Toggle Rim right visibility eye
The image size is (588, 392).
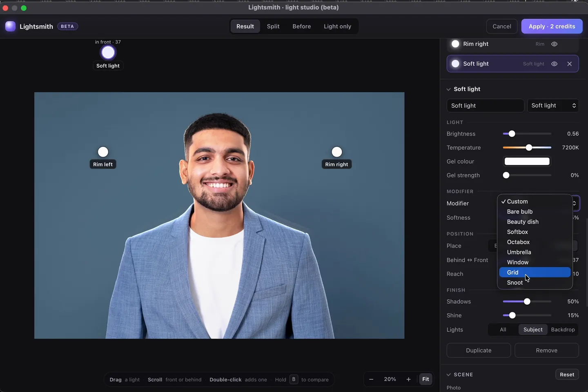[x=554, y=44]
